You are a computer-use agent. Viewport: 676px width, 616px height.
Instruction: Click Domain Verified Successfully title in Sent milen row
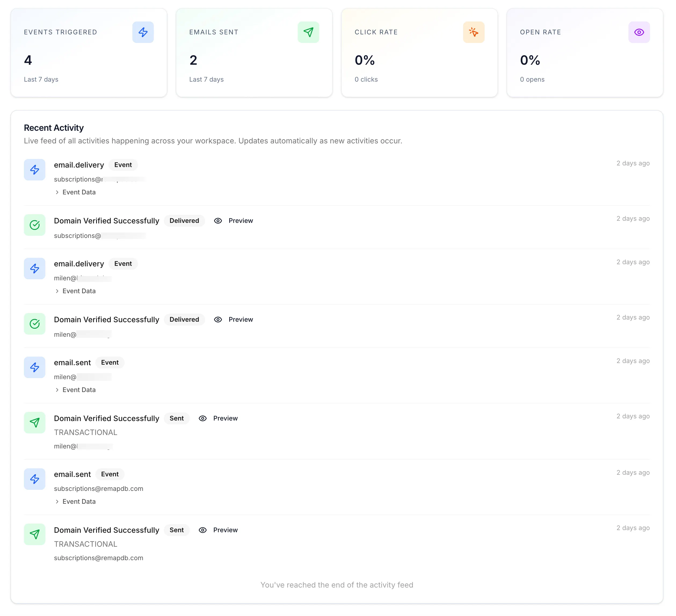coord(107,418)
